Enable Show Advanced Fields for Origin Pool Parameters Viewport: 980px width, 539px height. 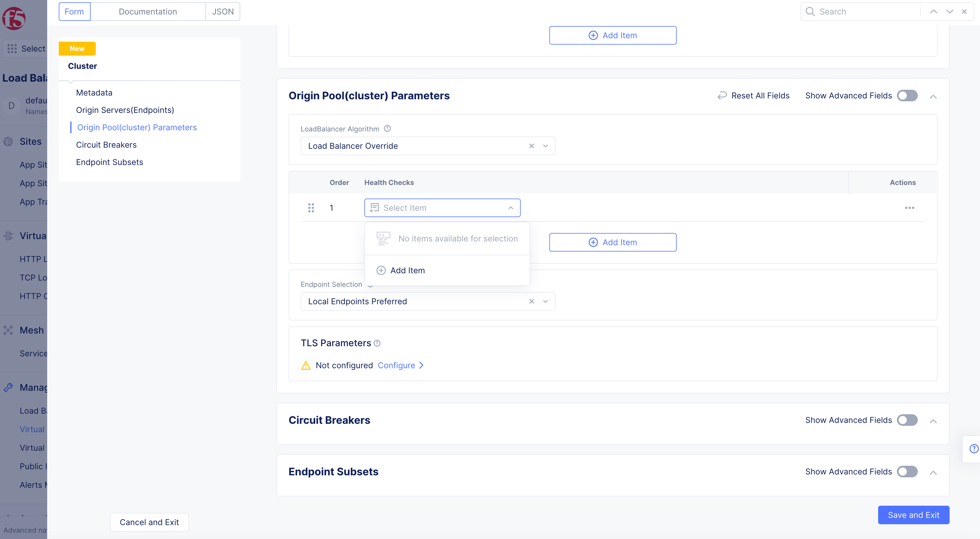point(907,96)
